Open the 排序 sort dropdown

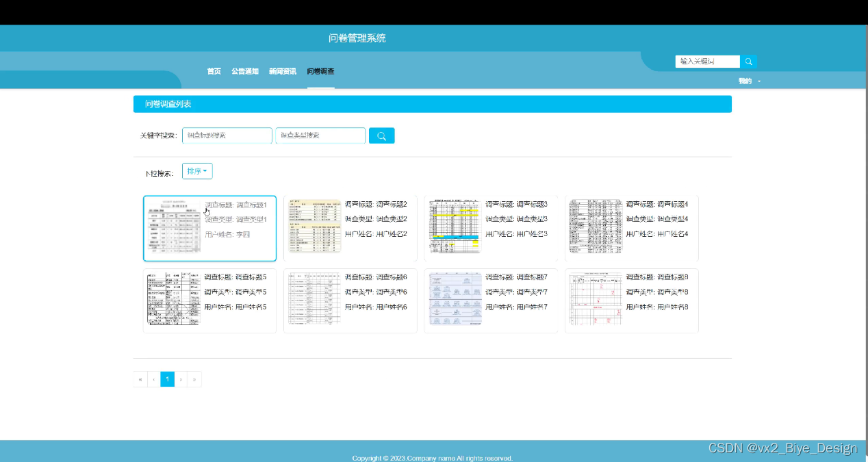point(197,171)
